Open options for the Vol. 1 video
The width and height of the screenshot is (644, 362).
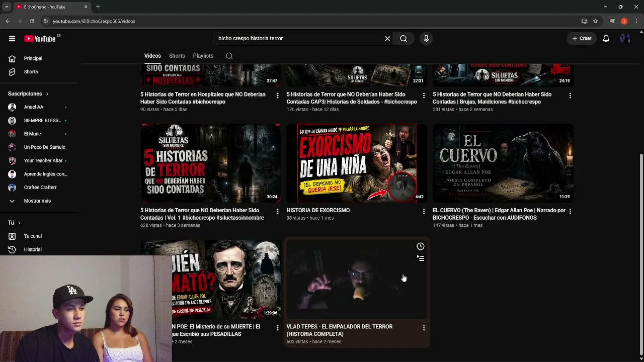(277, 212)
